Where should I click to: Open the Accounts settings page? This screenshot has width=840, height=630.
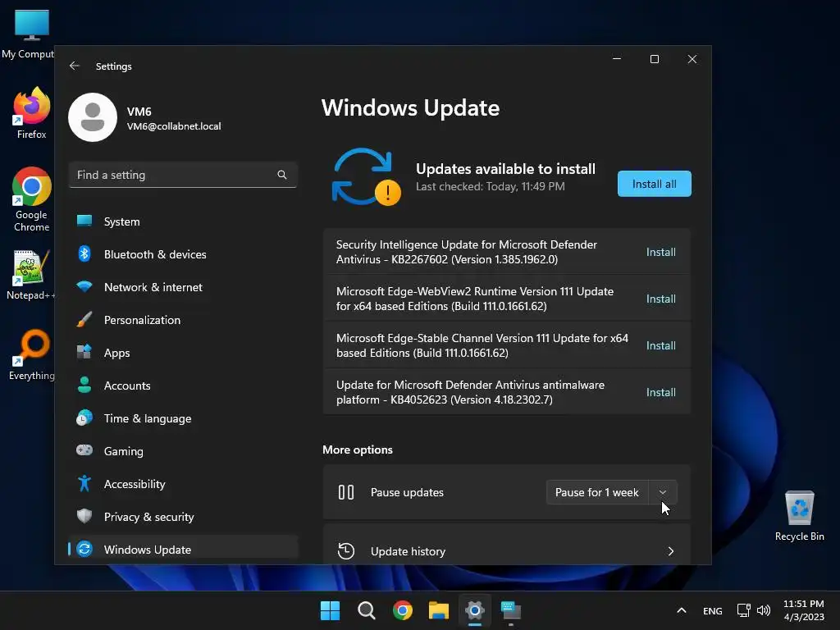point(183,386)
